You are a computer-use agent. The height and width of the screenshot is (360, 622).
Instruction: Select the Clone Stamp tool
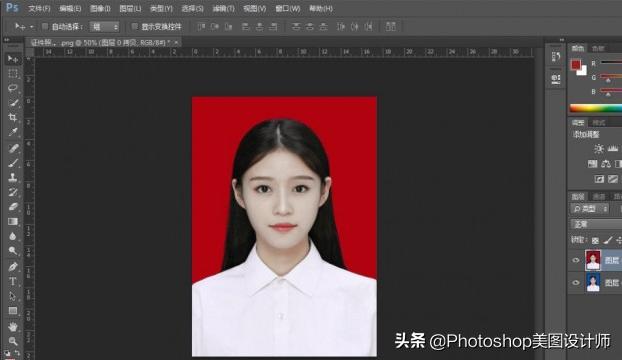click(x=13, y=177)
